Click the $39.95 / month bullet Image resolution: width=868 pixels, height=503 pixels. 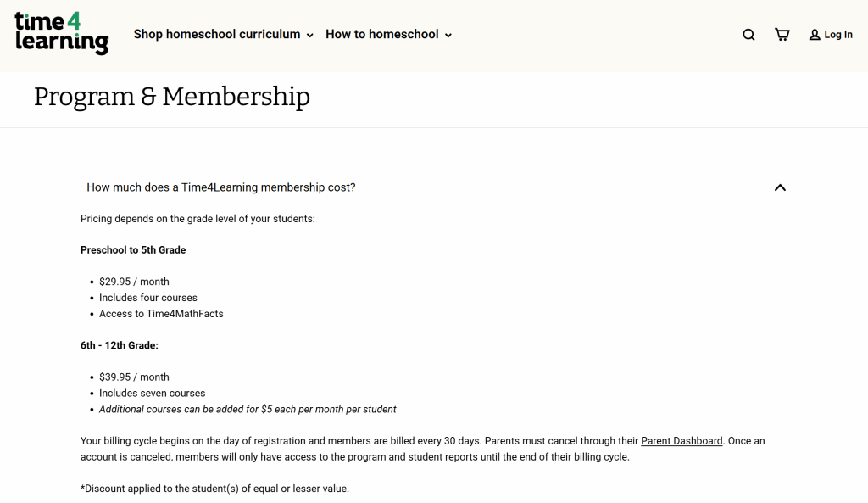134,377
